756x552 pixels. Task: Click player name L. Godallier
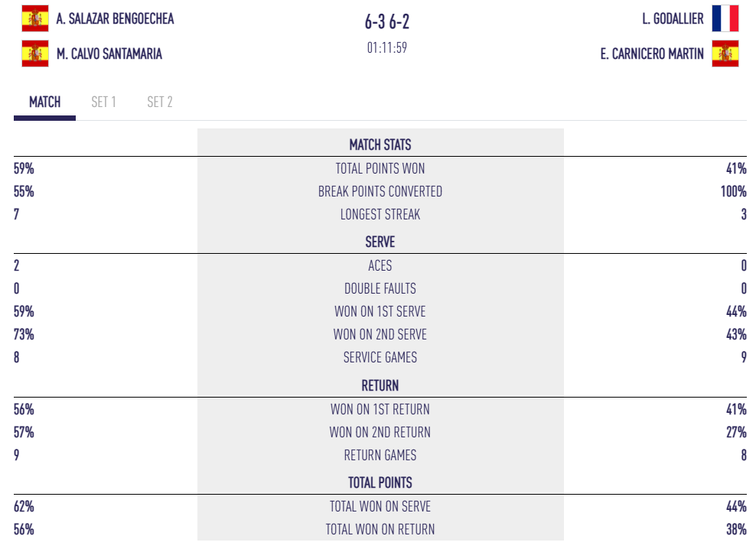click(x=673, y=18)
